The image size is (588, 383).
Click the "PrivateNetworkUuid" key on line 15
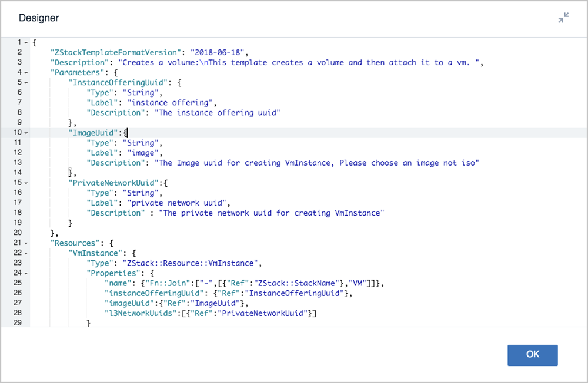pos(113,183)
